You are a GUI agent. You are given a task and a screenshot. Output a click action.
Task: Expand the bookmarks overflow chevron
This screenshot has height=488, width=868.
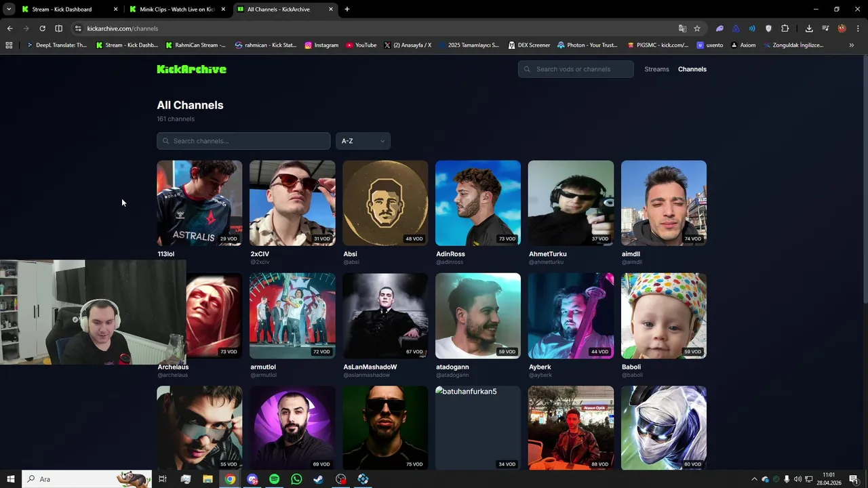click(852, 45)
